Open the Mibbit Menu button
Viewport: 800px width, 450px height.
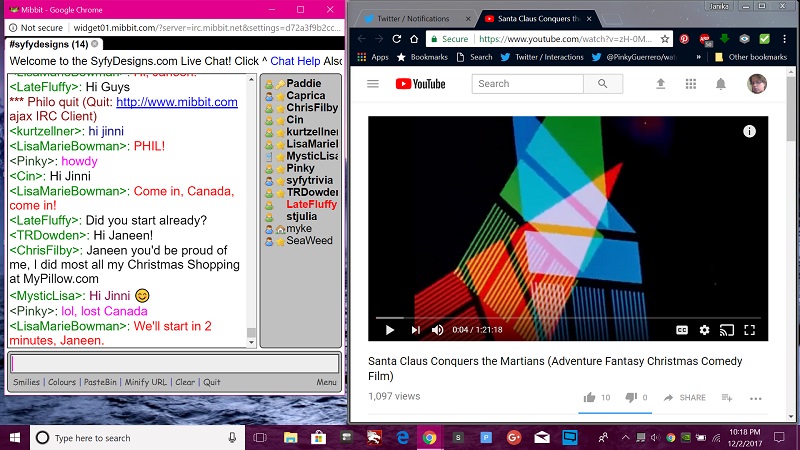(x=326, y=382)
